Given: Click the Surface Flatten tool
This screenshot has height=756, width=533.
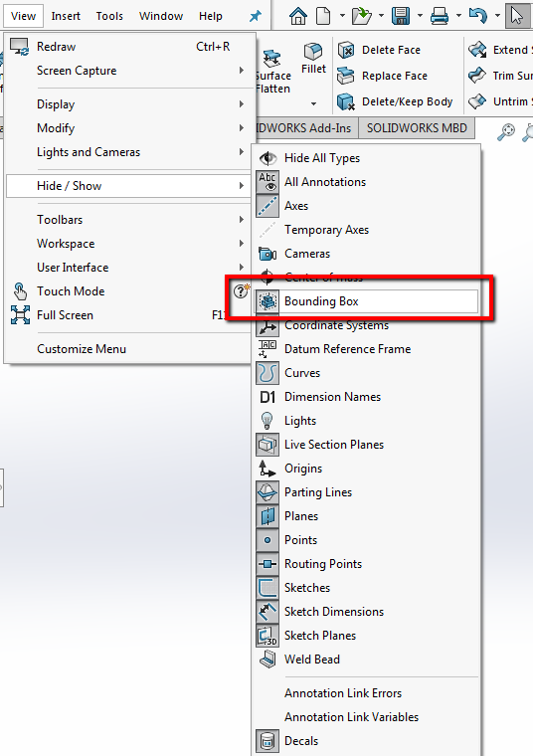Looking at the screenshot, I should point(272,72).
